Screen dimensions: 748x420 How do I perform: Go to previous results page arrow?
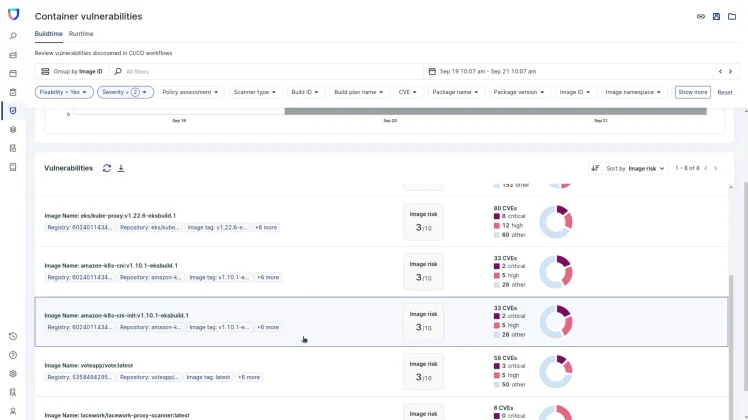(706, 168)
